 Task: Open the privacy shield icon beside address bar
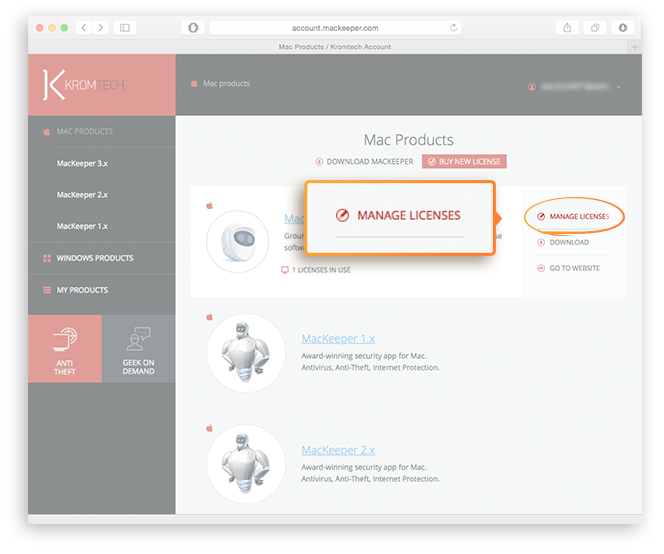click(x=193, y=28)
